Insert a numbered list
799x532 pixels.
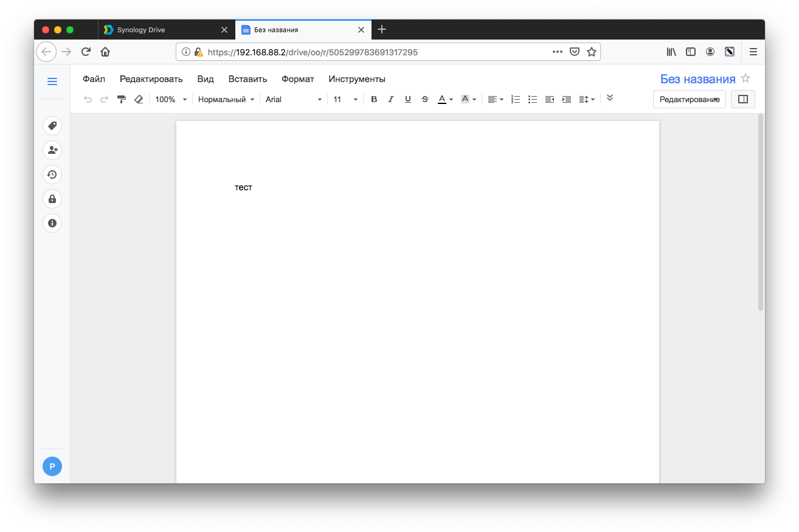(516, 99)
